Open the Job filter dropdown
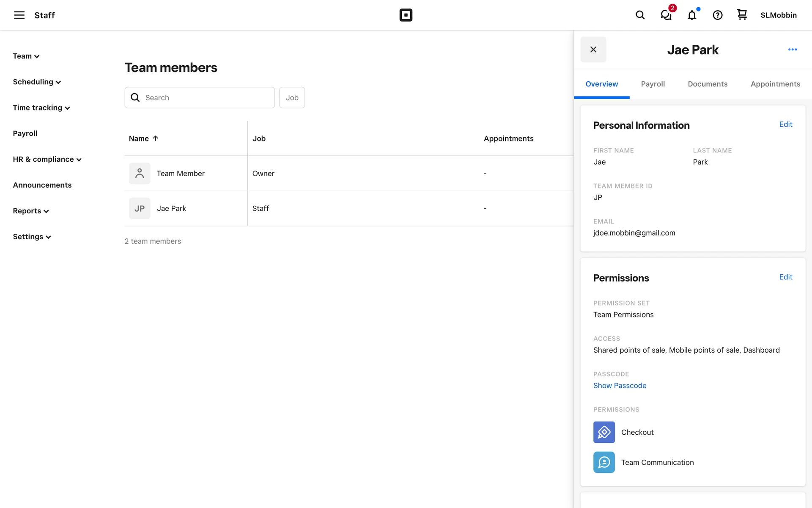812x508 pixels. point(292,98)
